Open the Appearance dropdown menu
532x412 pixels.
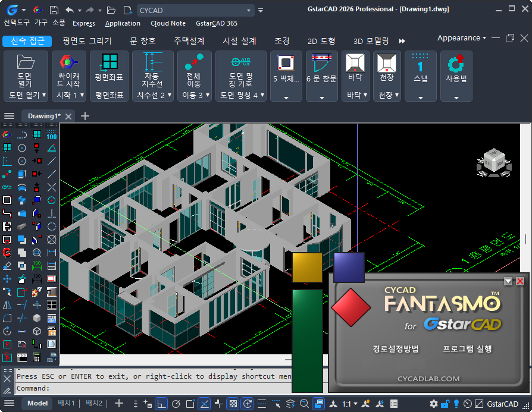pyautogui.click(x=462, y=38)
